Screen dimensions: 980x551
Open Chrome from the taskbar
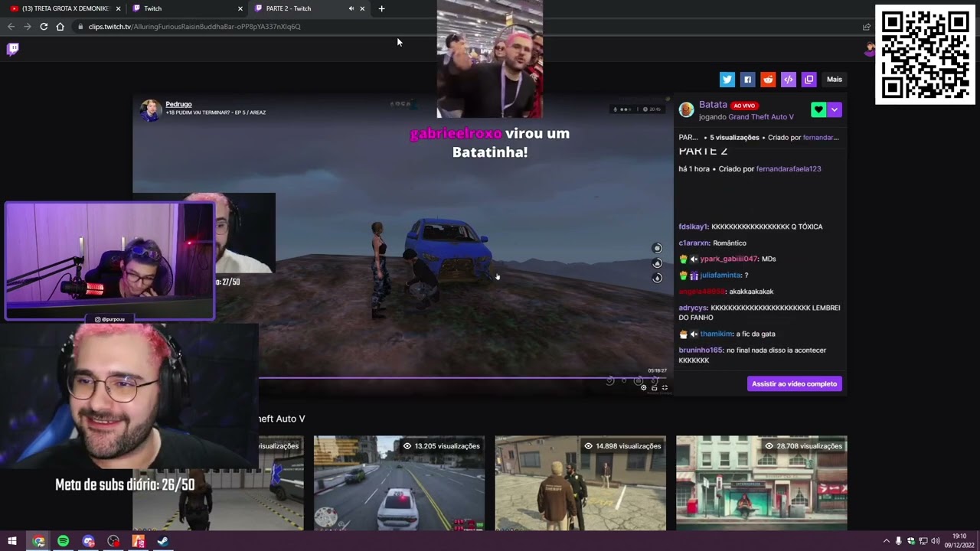tap(38, 541)
